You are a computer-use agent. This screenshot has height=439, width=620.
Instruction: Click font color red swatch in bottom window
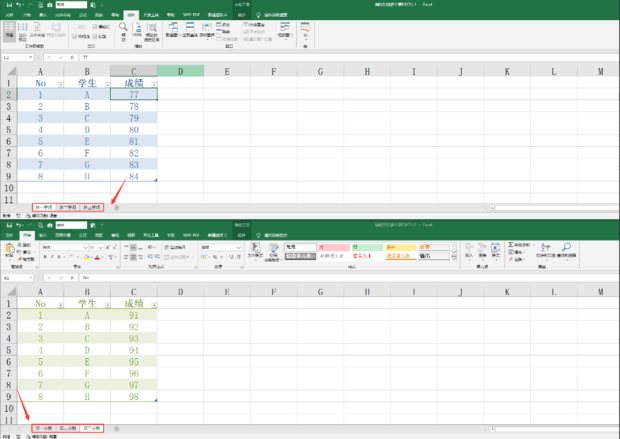97,257
